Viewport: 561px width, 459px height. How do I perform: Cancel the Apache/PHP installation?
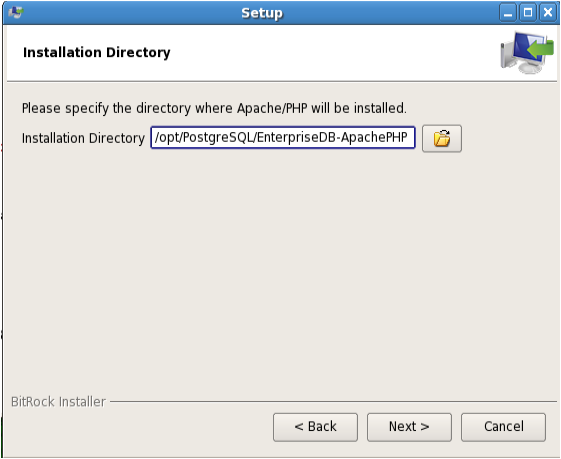pos(503,427)
